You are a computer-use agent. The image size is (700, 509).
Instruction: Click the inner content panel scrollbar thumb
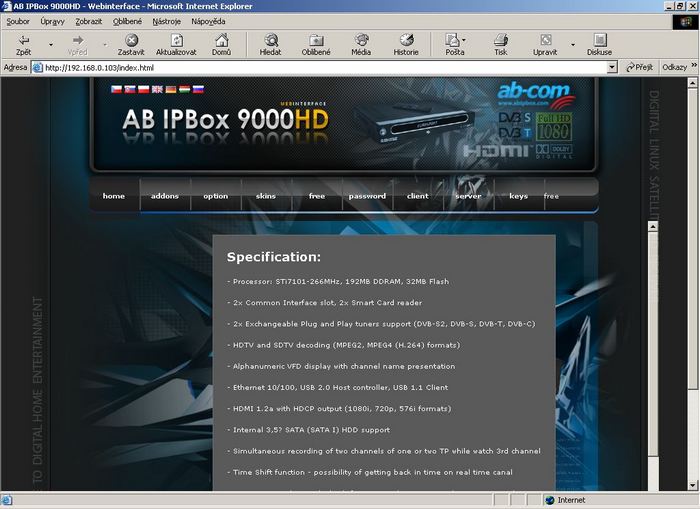point(653,344)
